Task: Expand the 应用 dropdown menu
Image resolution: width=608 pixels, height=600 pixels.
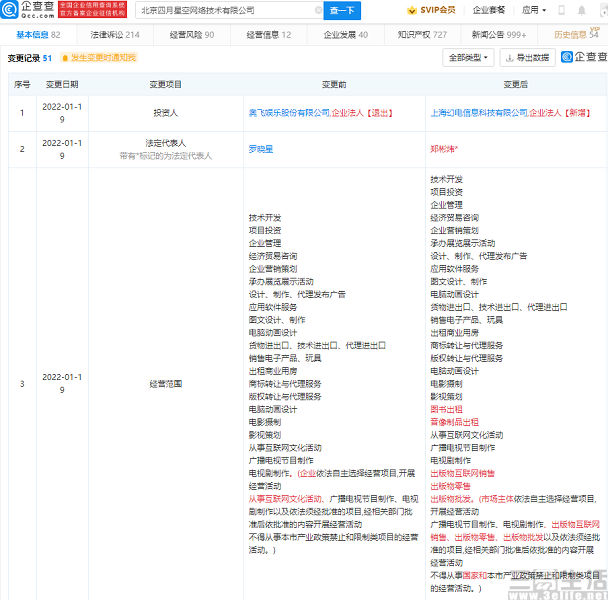Action: (534, 10)
